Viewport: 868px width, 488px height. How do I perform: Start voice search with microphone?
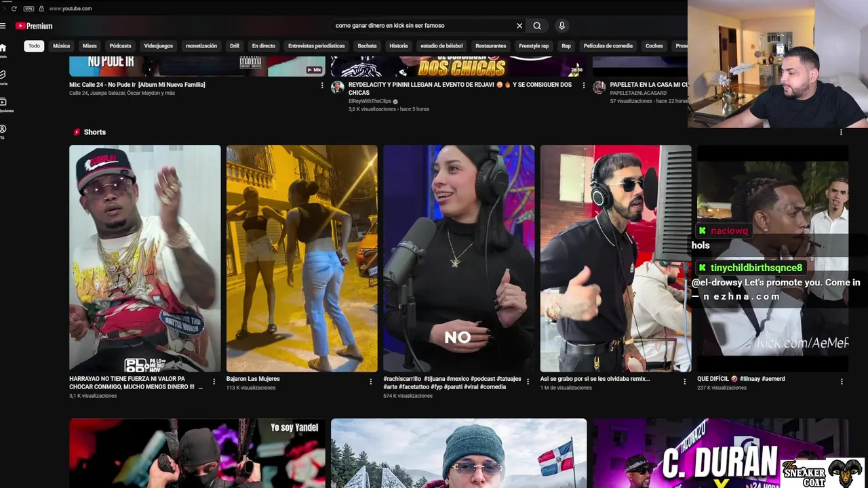561,26
